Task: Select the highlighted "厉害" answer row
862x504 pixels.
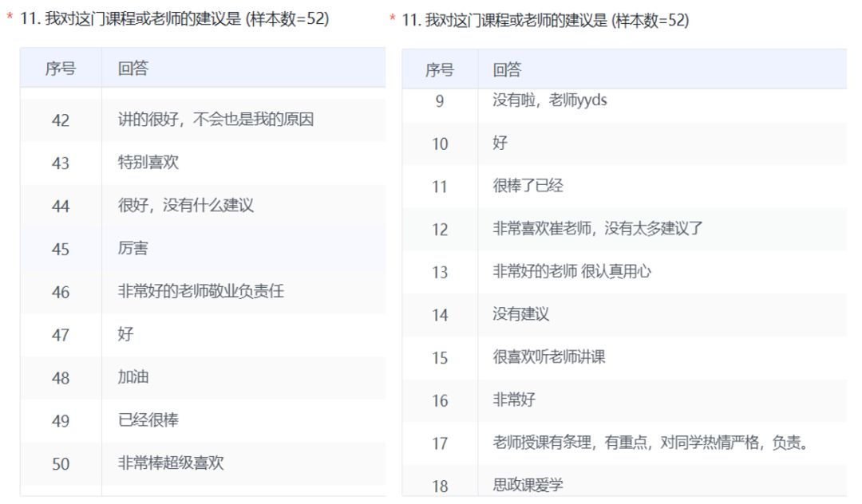Action: pos(133,249)
